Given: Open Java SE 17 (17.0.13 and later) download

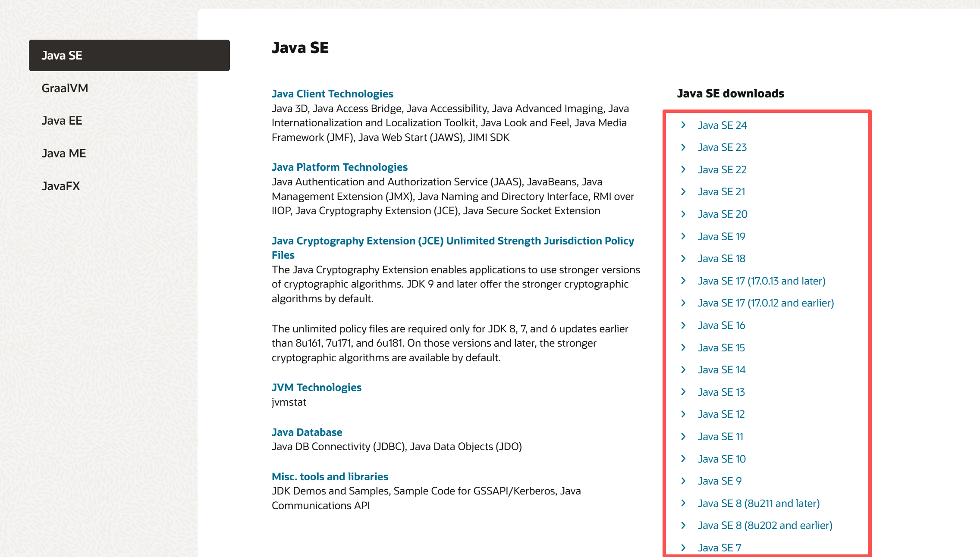Looking at the screenshot, I should coord(761,281).
